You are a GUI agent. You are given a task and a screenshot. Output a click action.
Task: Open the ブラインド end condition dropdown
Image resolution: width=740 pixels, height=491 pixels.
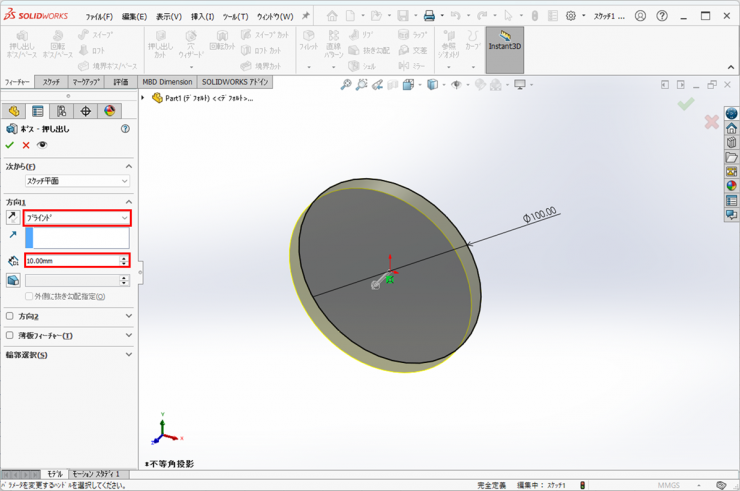coord(77,218)
